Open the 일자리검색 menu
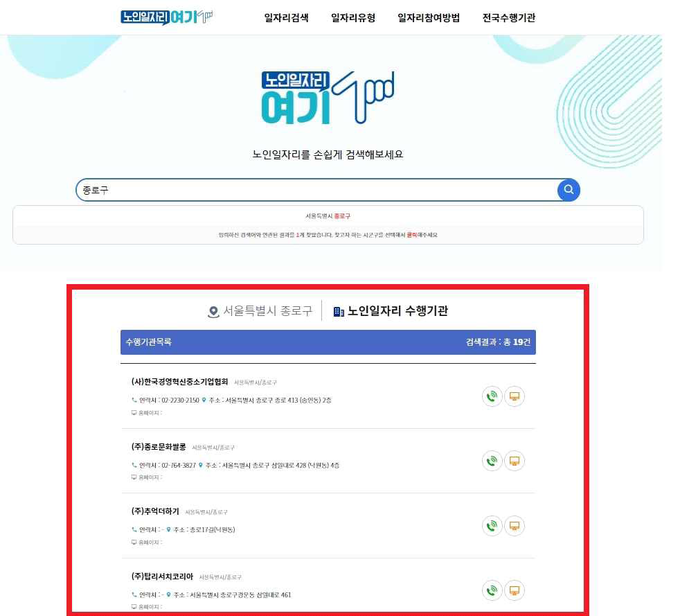Viewport: 680px width, 616px height. click(286, 18)
